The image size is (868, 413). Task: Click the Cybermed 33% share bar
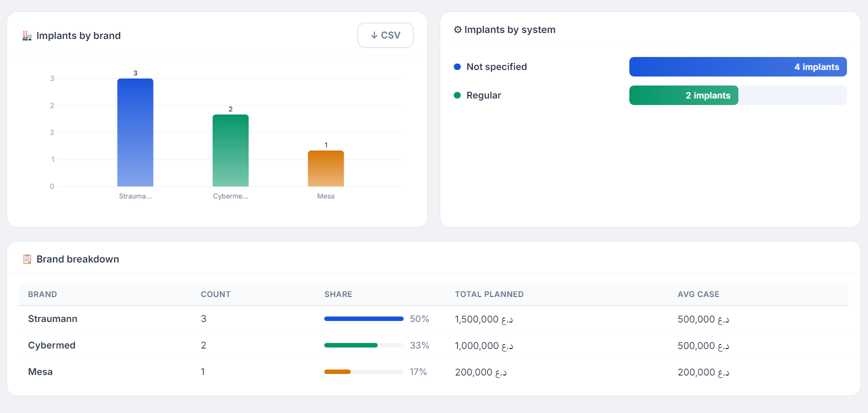click(x=364, y=345)
